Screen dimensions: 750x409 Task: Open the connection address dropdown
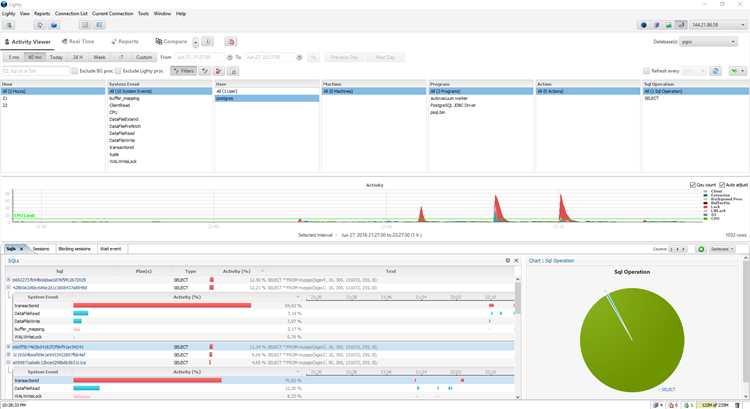[x=718, y=25]
